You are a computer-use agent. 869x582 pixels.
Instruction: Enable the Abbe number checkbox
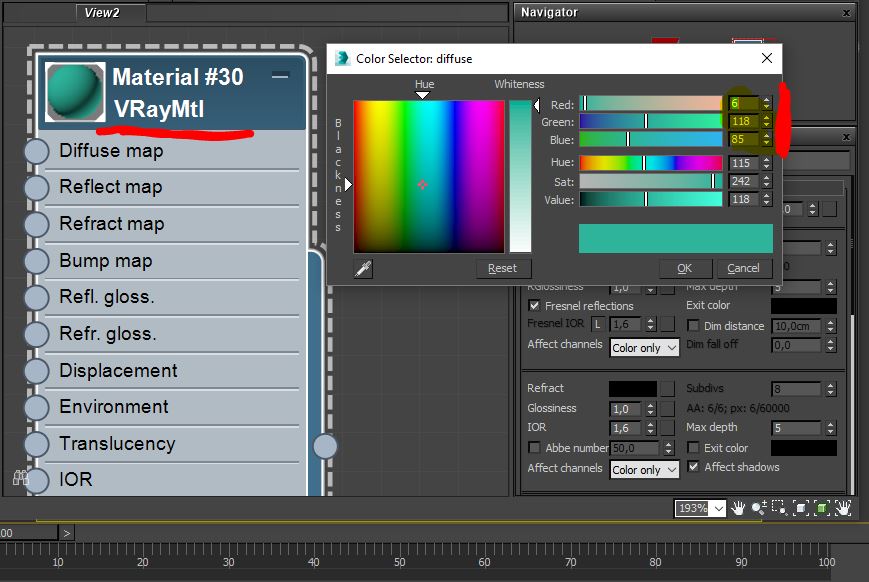point(535,448)
